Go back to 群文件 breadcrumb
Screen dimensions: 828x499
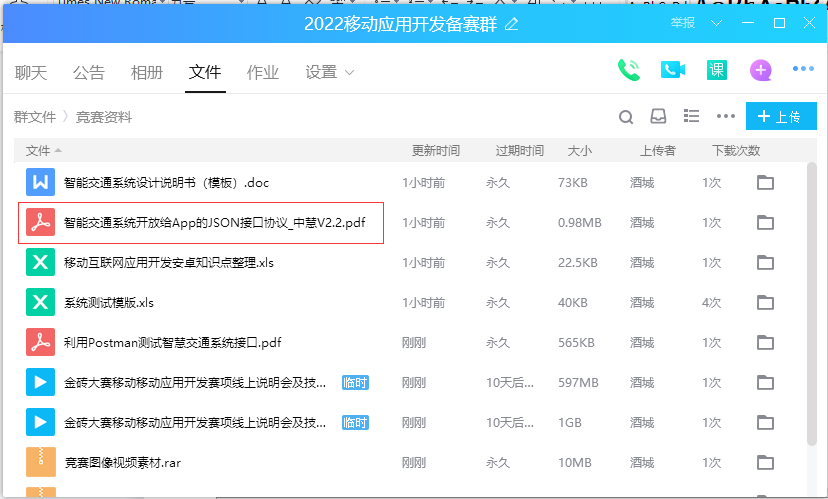[35, 117]
